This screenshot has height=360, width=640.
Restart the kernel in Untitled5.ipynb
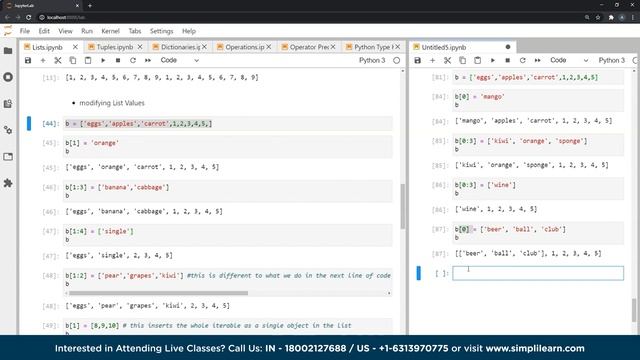pyautogui.click(x=522, y=60)
